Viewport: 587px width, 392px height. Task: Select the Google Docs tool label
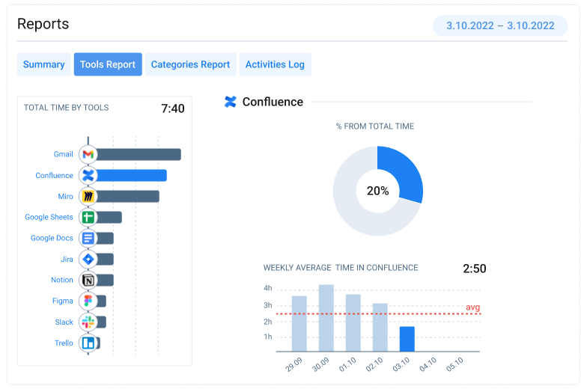(52, 238)
